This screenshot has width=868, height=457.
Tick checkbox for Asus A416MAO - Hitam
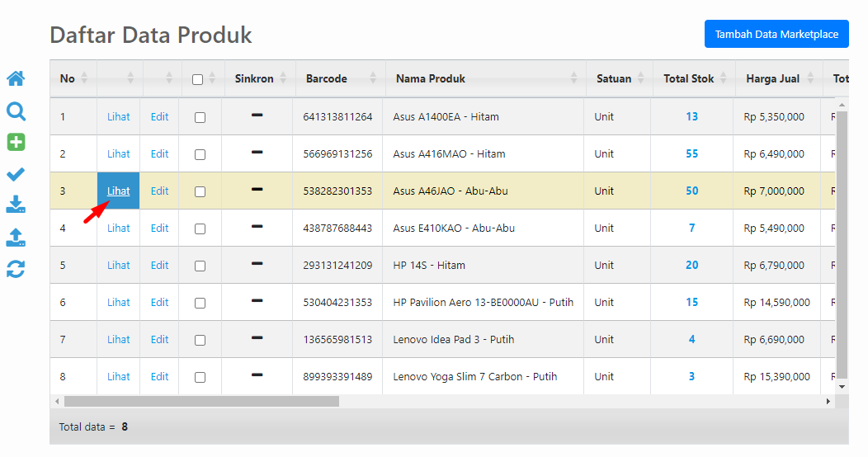point(200,154)
